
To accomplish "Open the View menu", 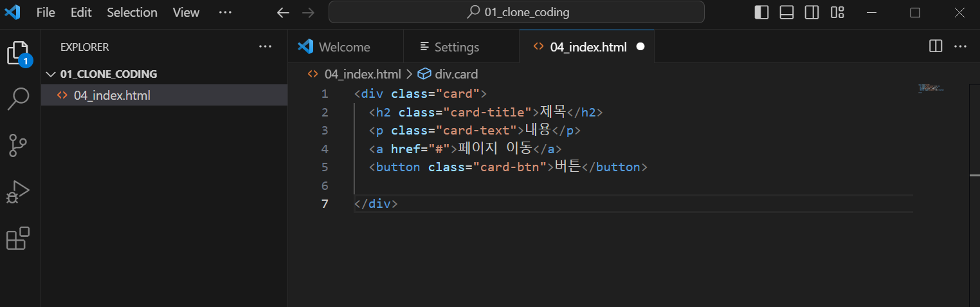I will pos(186,12).
